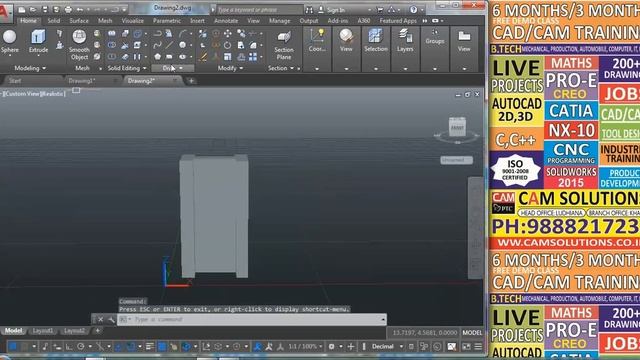Select the Sphere modeling tool

pos(9,42)
